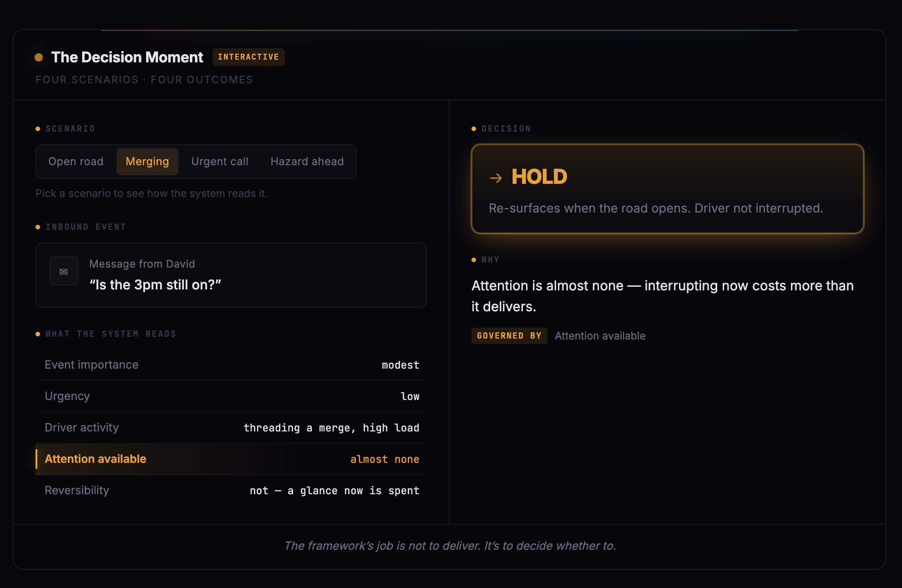Screen dimensions: 902x588
Task: Click the FOUR SCENARIOS · FOUR OUTCOMES subtitle
Action: pos(144,80)
